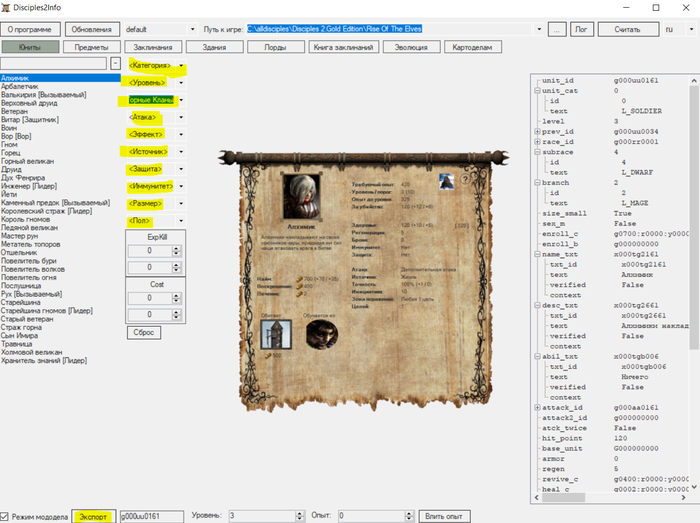Switch to the 'Предметы' tab
700x523 pixels.
[91, 47]
